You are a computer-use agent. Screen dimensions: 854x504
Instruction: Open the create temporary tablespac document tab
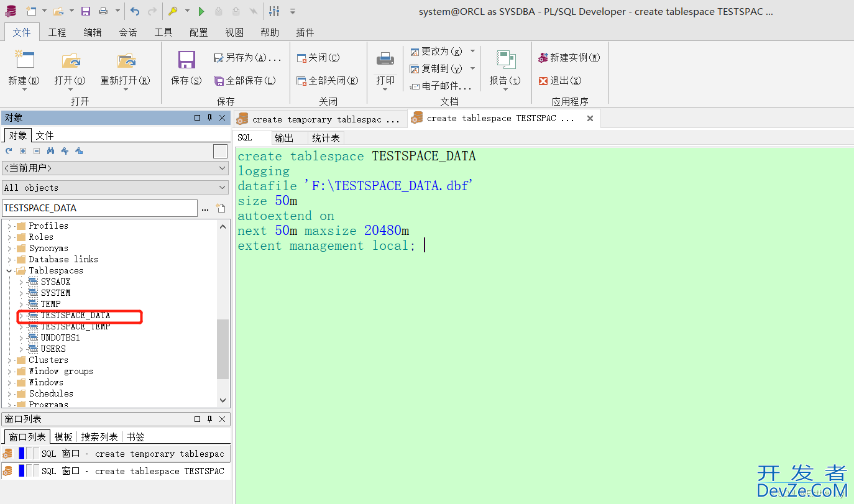(x=320, y=119)
